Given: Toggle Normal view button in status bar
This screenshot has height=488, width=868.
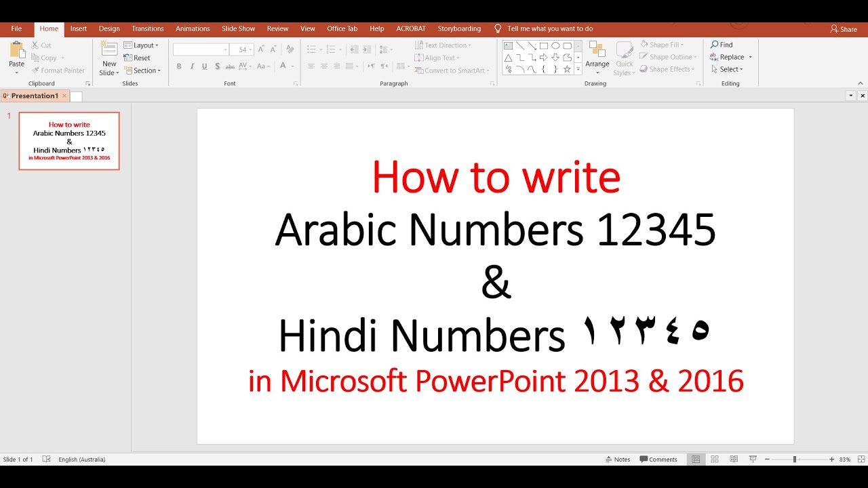Looking at the screenshot, I should [696, 460].
